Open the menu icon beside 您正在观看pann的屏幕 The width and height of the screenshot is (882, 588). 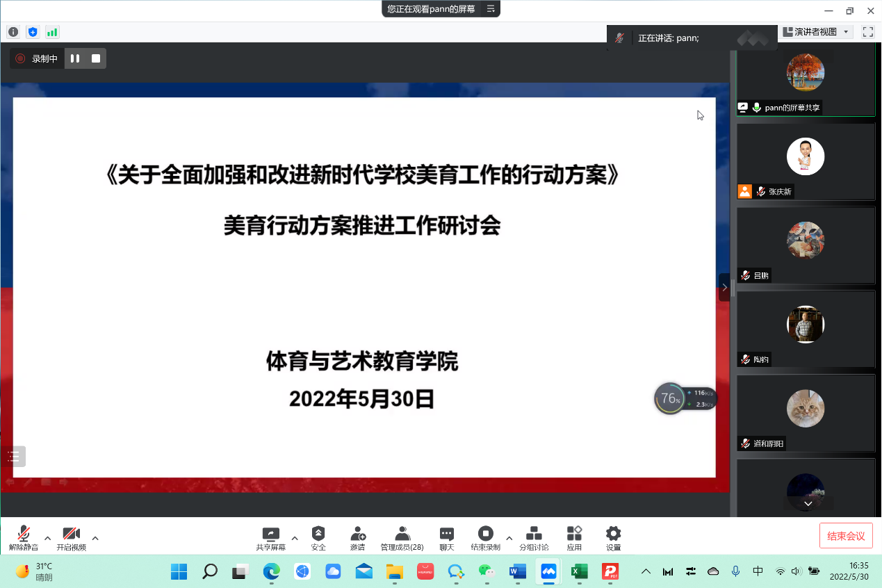click(491, 8)
